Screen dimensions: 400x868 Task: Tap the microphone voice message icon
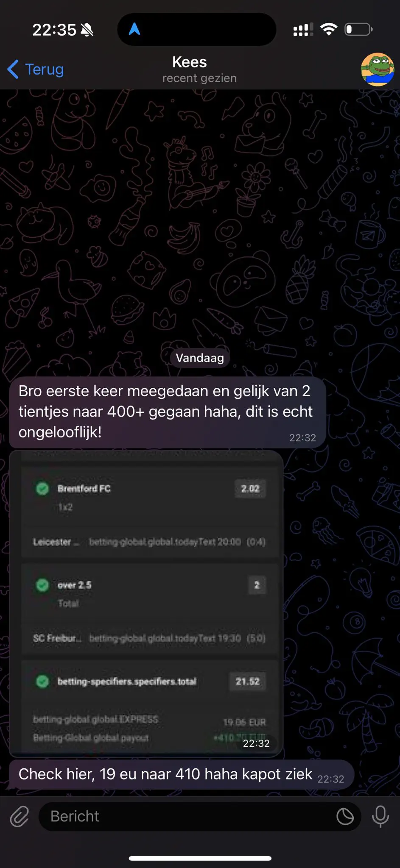click(x=380, y=816)
